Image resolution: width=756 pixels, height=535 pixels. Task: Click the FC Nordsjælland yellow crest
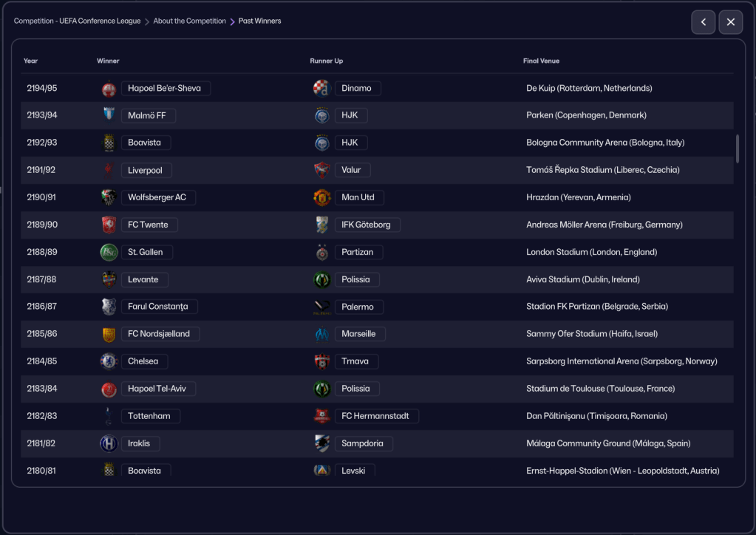tap(109, 334)
